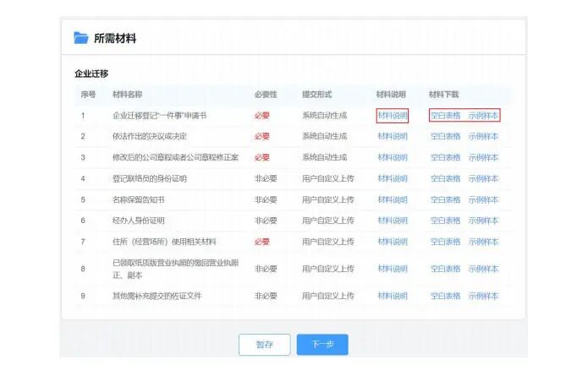This screenshot has height=387, width=588.
Task: Open 材料说明 for 登记联络员的身份证明
Action: coord(393,178)
